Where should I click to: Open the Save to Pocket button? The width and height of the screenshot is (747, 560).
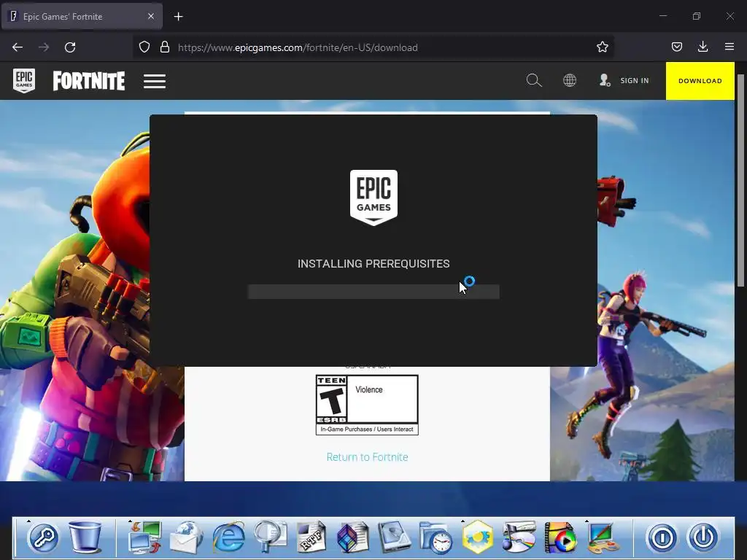[x=676, y=47]
